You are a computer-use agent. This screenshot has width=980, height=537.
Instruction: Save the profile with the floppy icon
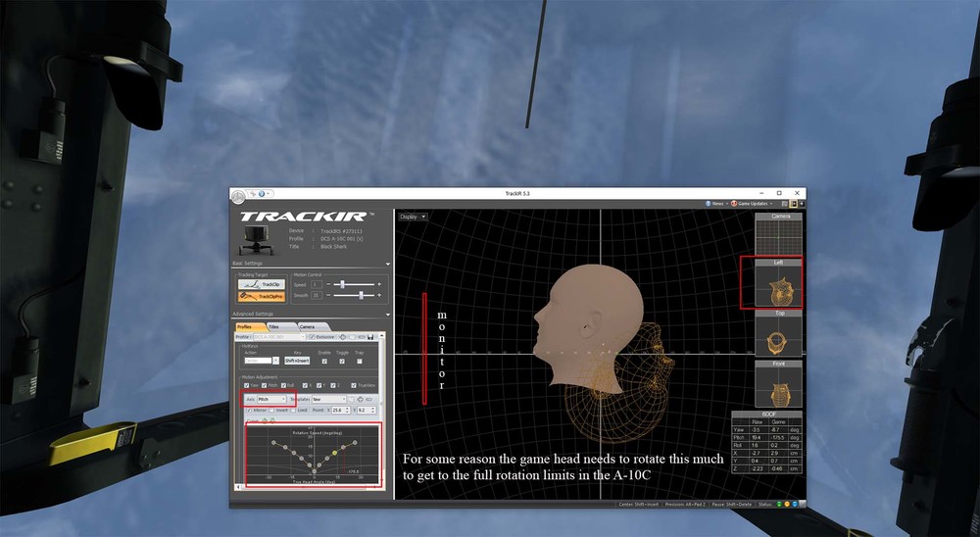point(370,337)
